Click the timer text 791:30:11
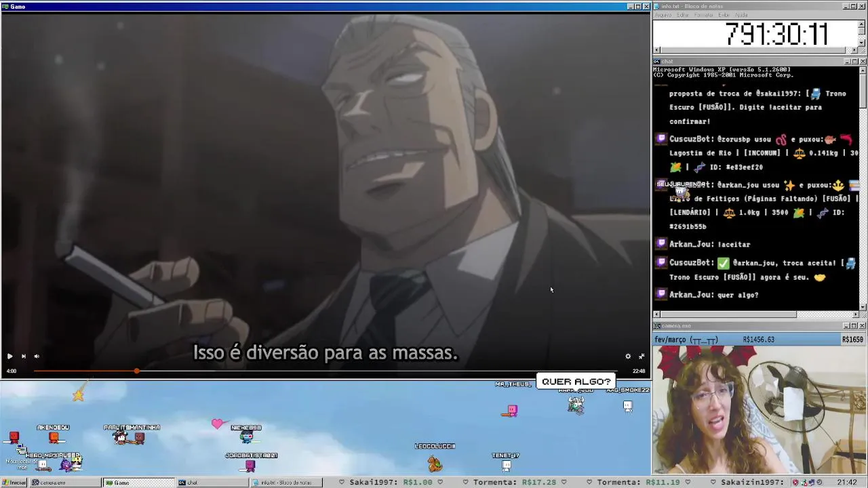The width and height of the screenshot is (868, 488). click(x=776, y=34)
